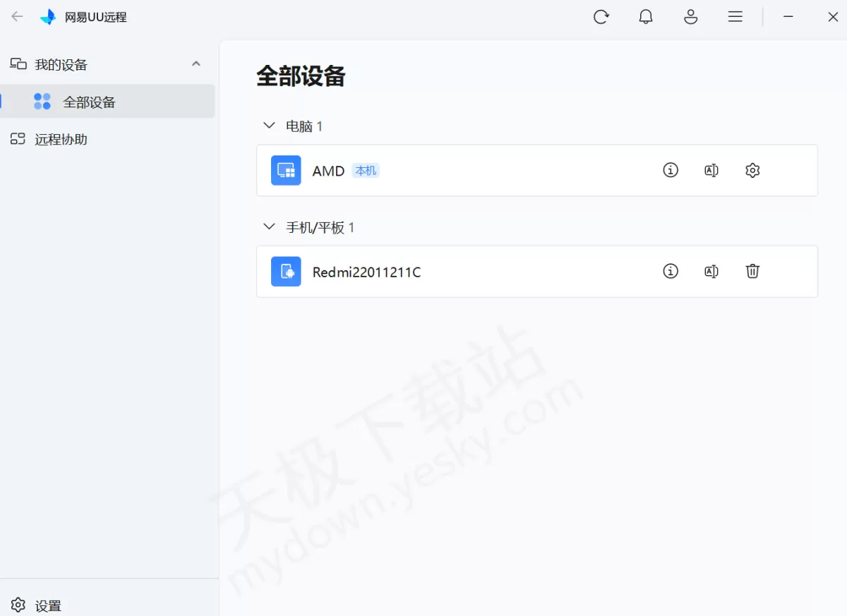The width and height of the screenshot is (847, 616).
Task: Click the 网易UU远程 logo icon
Action: pyautogui.click(x=48, y=17)
